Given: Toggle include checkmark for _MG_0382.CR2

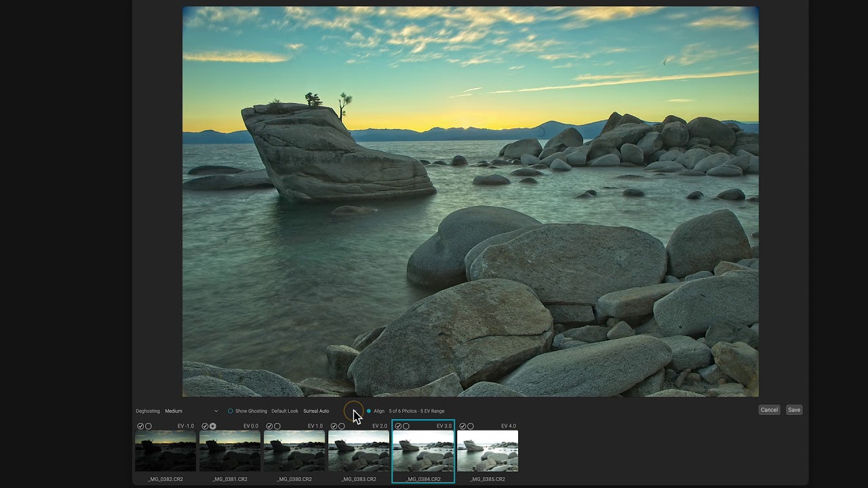Looking at the screenshot, I should [x=140, y=426].
